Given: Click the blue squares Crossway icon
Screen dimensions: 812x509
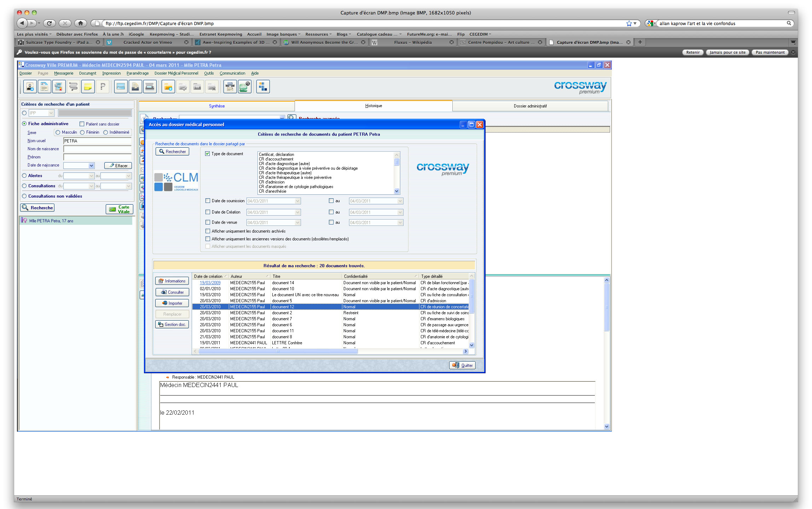Looking at the screenshot, I should [x=263, y=87].
